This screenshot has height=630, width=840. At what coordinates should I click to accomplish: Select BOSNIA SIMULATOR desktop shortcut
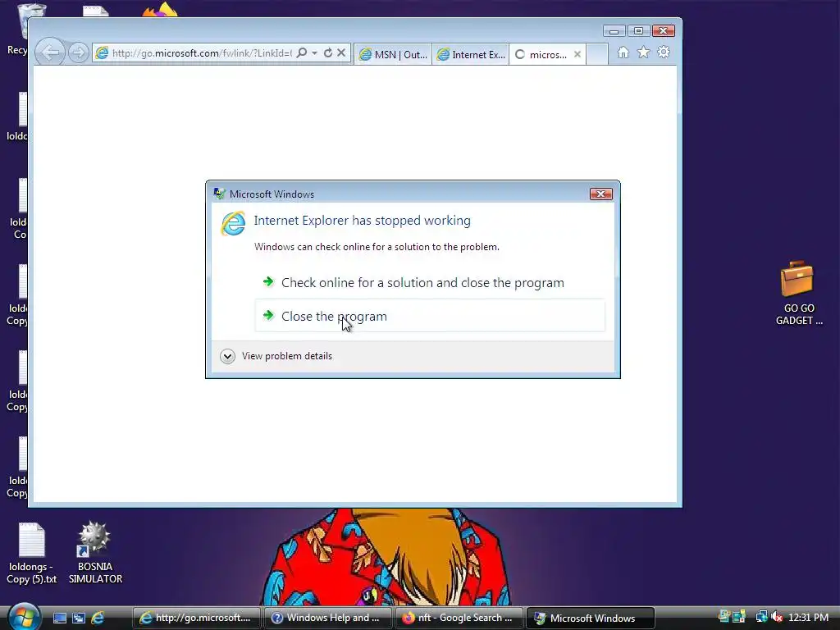tap(95, 552)
